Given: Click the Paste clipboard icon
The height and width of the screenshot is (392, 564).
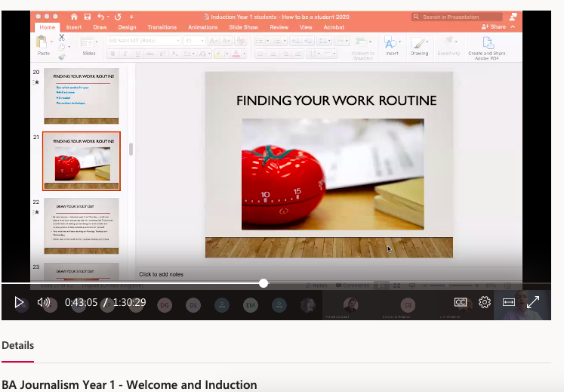Looking at the screenshot, I should tap(42, 42).
